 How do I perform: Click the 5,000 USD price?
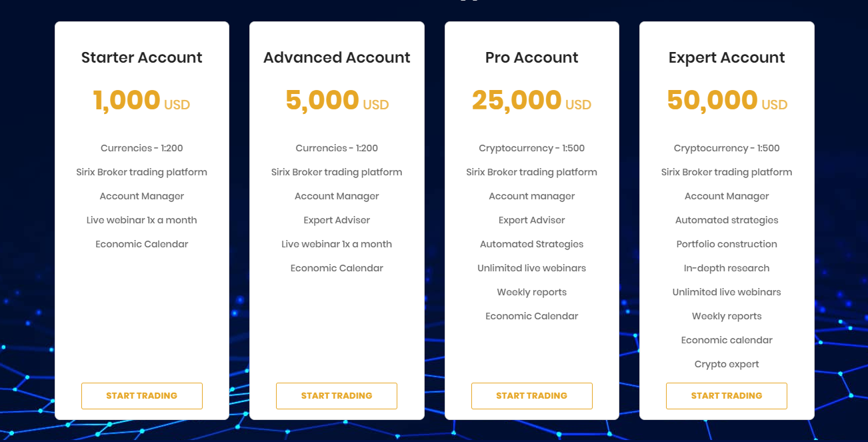point(337,101)
